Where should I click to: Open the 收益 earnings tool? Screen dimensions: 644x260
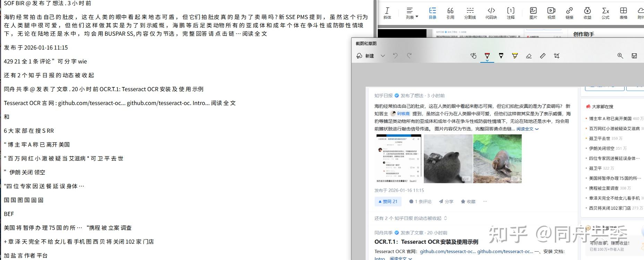click(587, 13)
